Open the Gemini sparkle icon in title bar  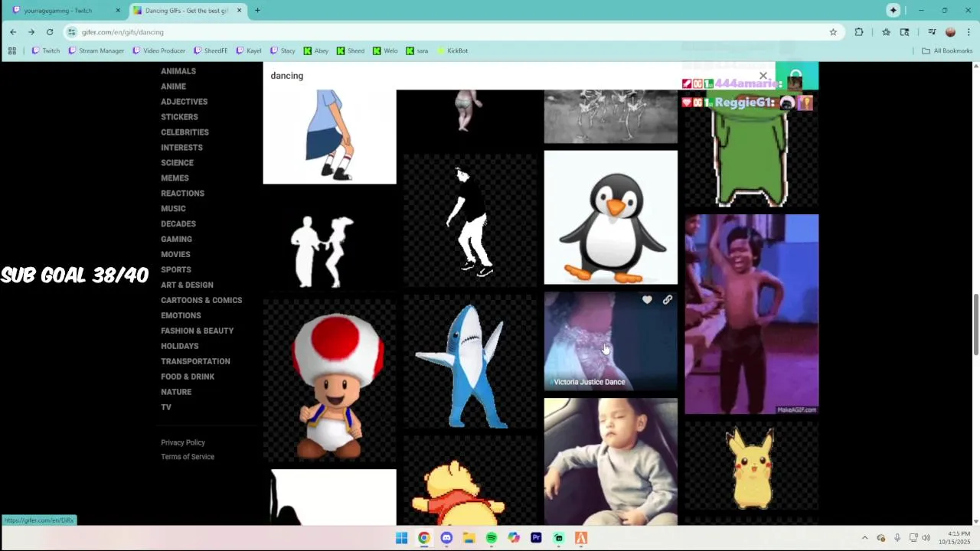click(893, 11)
